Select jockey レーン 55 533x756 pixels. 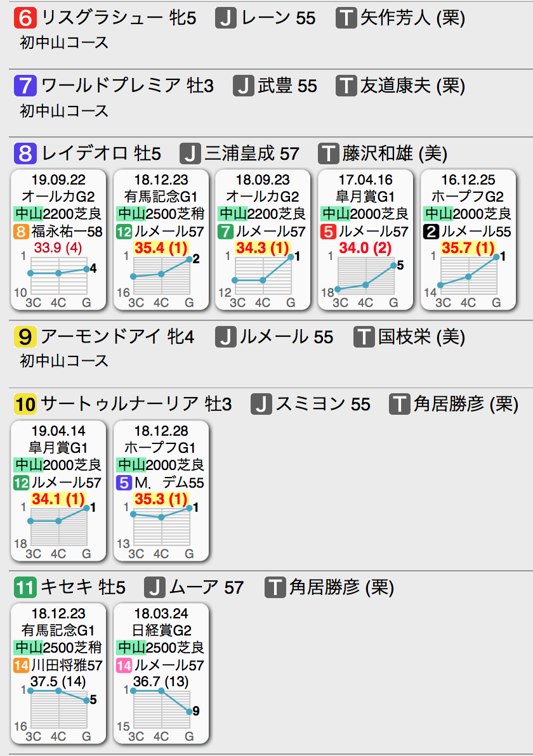point(279,18)
